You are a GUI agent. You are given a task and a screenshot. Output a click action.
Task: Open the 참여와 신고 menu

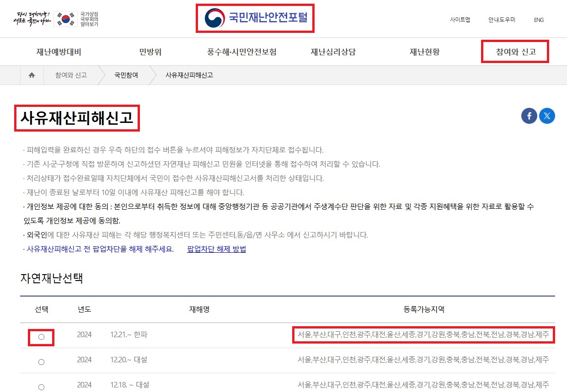pos(515,52)
